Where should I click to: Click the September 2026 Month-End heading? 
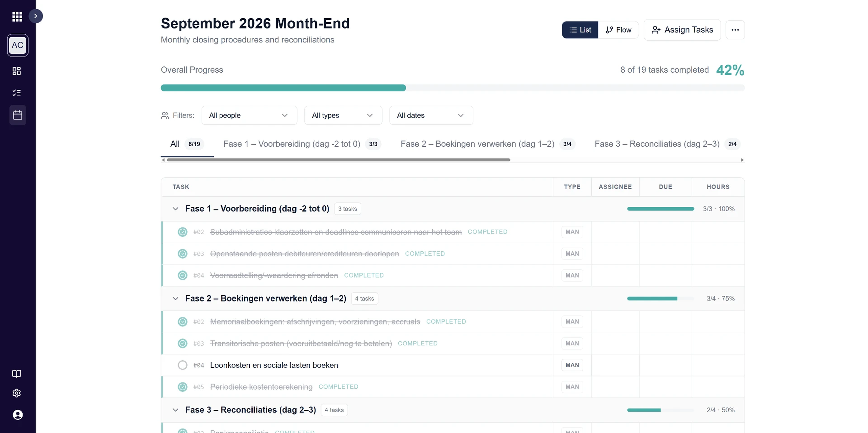[255, 24]
